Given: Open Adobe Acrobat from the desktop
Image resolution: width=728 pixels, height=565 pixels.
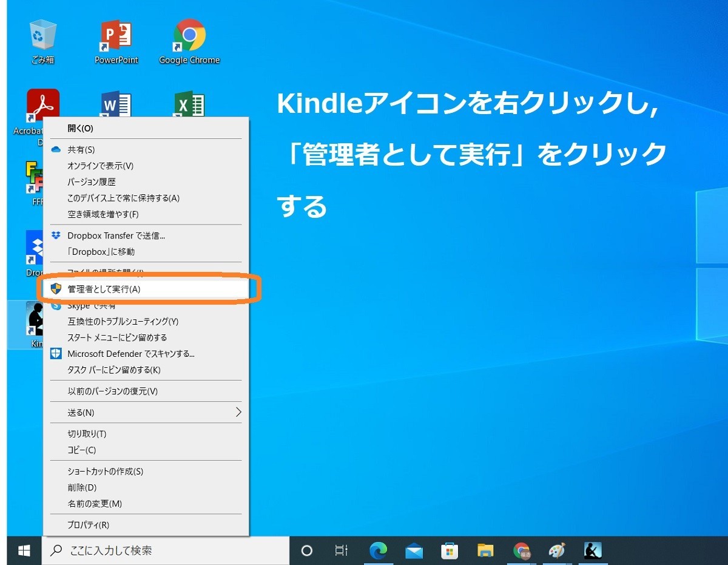Looking at the screenshot, I should pos(42,103).
